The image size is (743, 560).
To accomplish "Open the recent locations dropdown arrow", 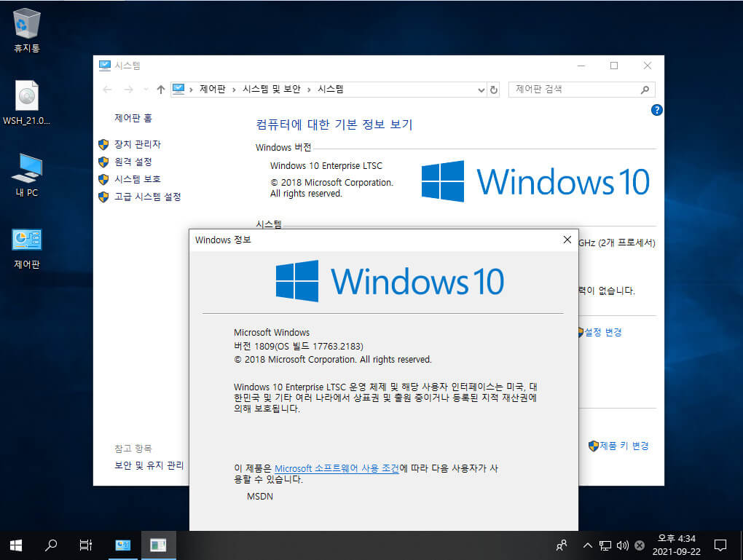I will coord(146,89).
